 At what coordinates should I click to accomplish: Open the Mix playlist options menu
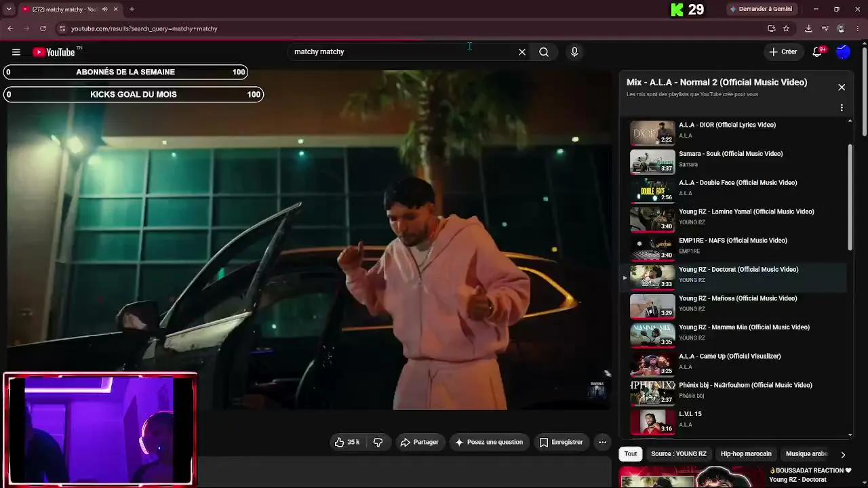click(842, 108)
